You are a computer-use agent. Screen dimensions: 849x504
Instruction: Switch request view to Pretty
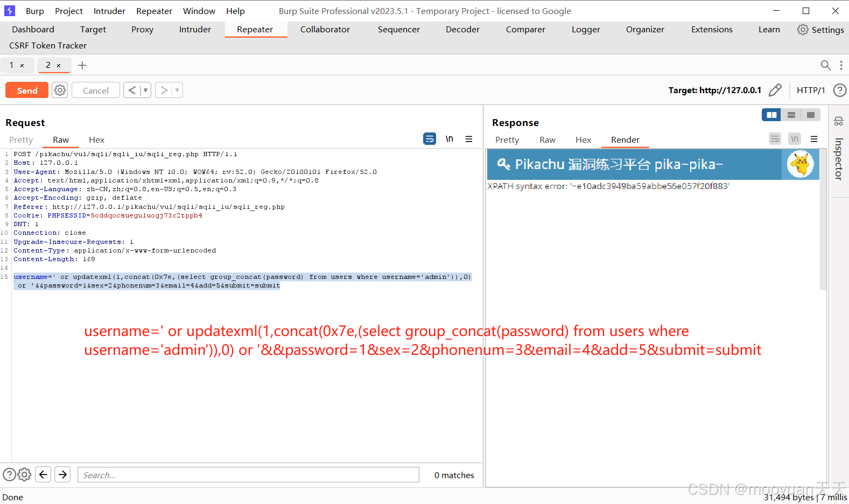21,140
